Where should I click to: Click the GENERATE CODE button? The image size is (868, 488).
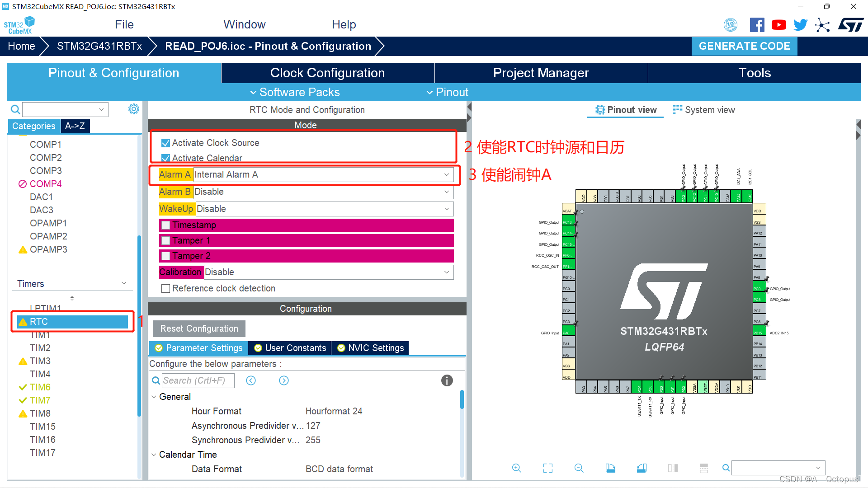(745, 45)
